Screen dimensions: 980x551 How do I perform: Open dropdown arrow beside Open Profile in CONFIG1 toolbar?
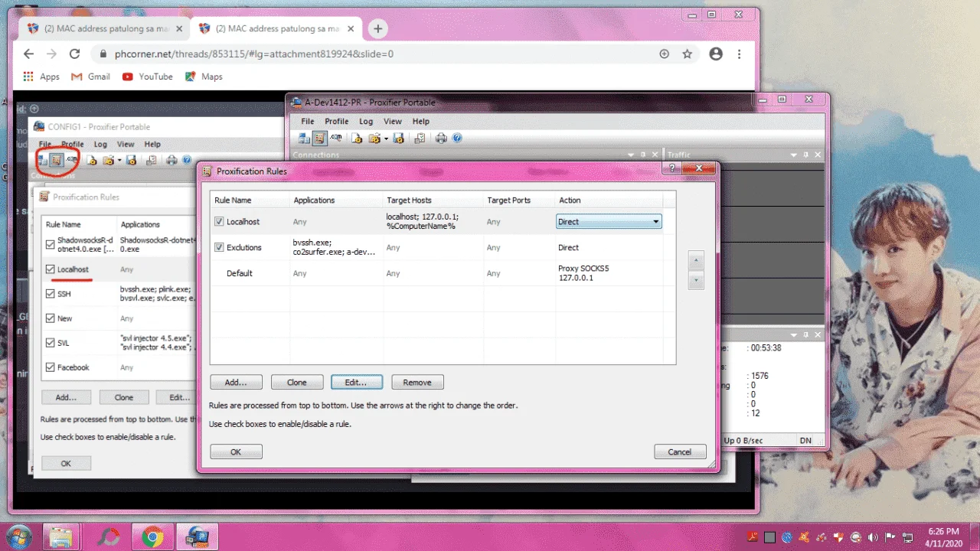point(119,160)
